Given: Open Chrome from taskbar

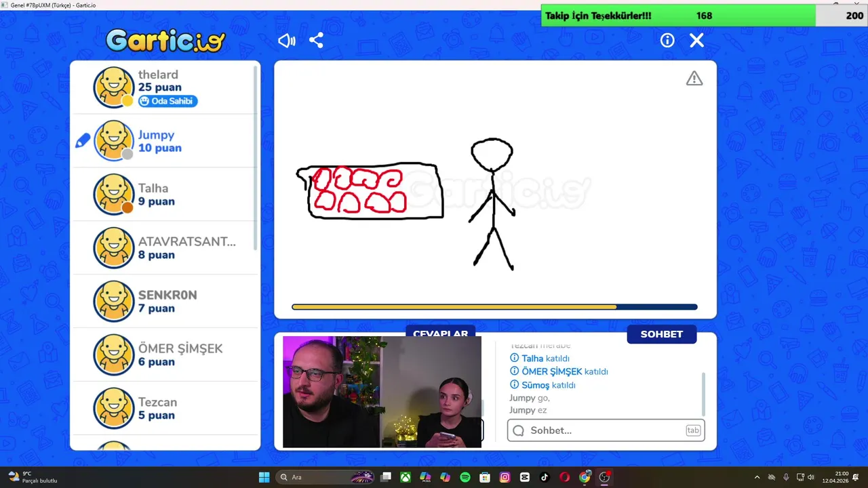Looking at the screenshot, I should coord(585,477).
